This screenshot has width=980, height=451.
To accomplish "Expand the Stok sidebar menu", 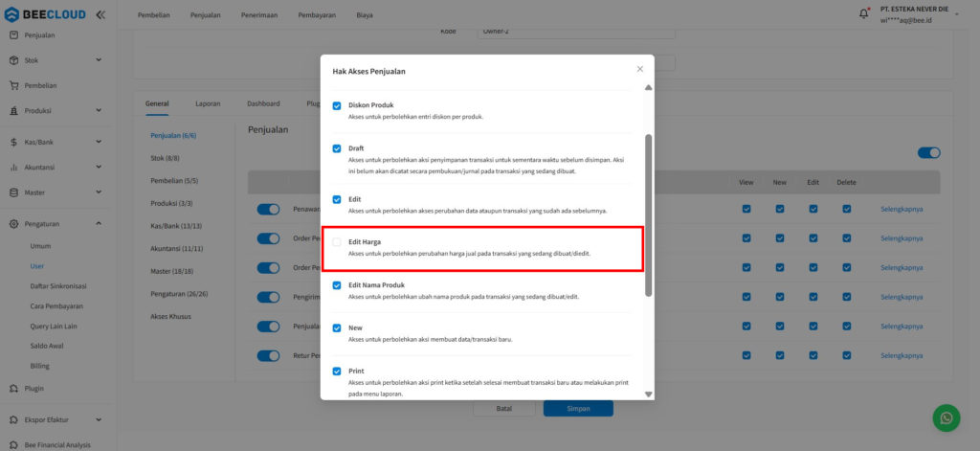I will pos(99,60).
